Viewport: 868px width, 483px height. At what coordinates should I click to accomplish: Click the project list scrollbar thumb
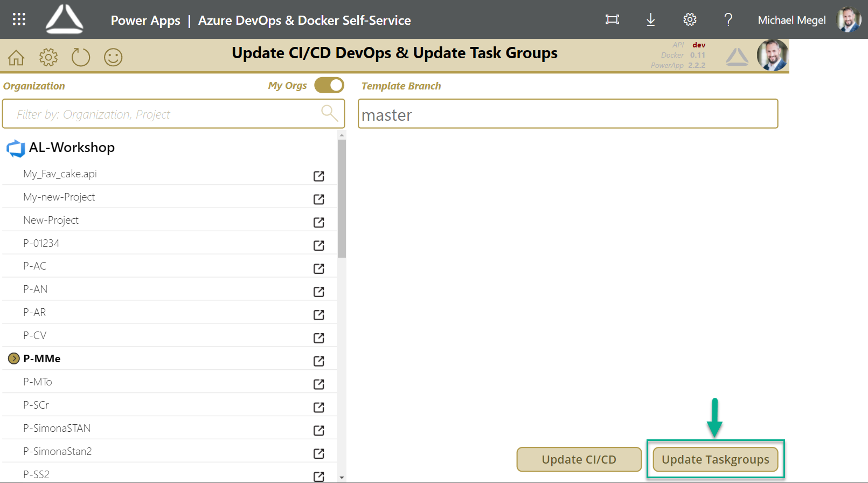[342, 198]
